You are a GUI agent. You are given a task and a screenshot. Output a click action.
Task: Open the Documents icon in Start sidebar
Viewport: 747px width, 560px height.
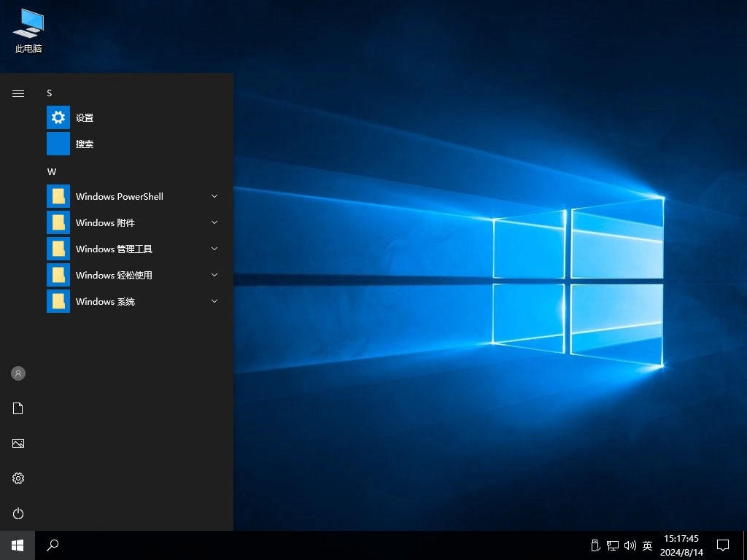[18, 408]
